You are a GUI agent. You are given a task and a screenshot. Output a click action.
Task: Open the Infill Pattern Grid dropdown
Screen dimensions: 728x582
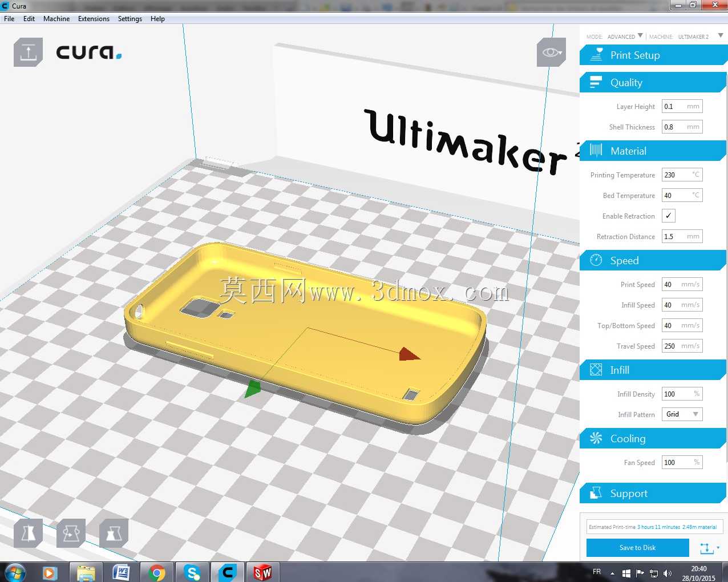[x=682, y=414]
